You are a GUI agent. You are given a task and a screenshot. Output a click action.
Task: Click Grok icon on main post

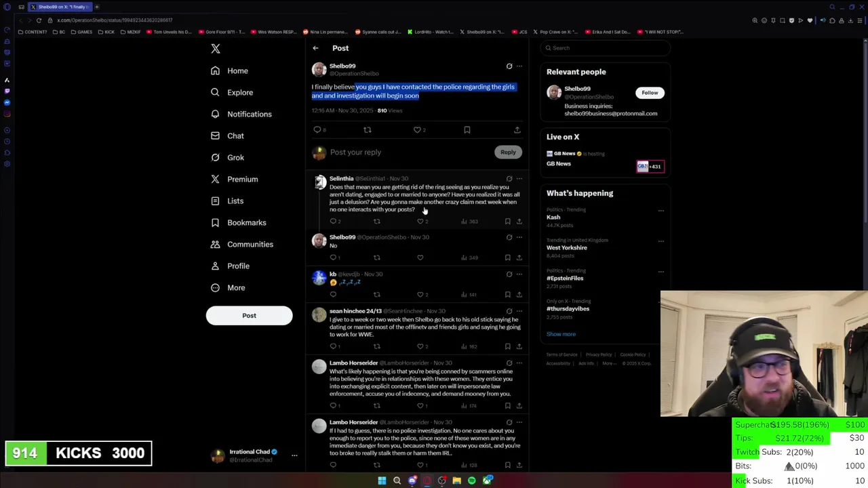(509, 66)
